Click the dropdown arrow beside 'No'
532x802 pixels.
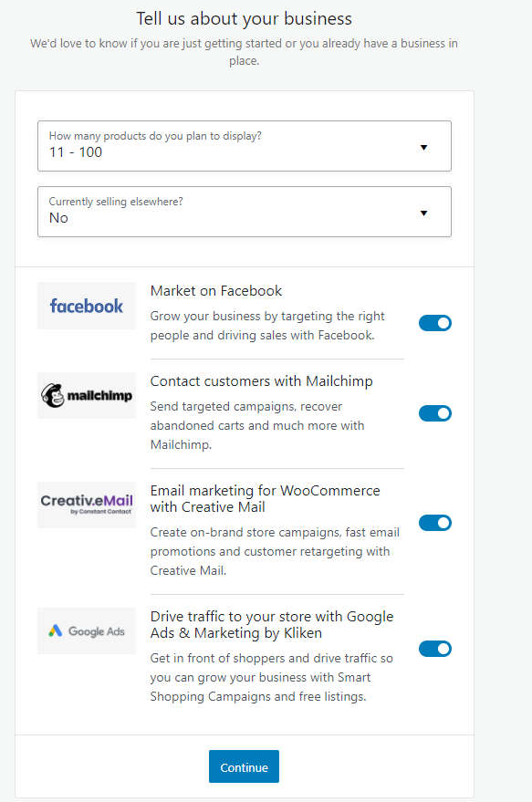point(423,212)
